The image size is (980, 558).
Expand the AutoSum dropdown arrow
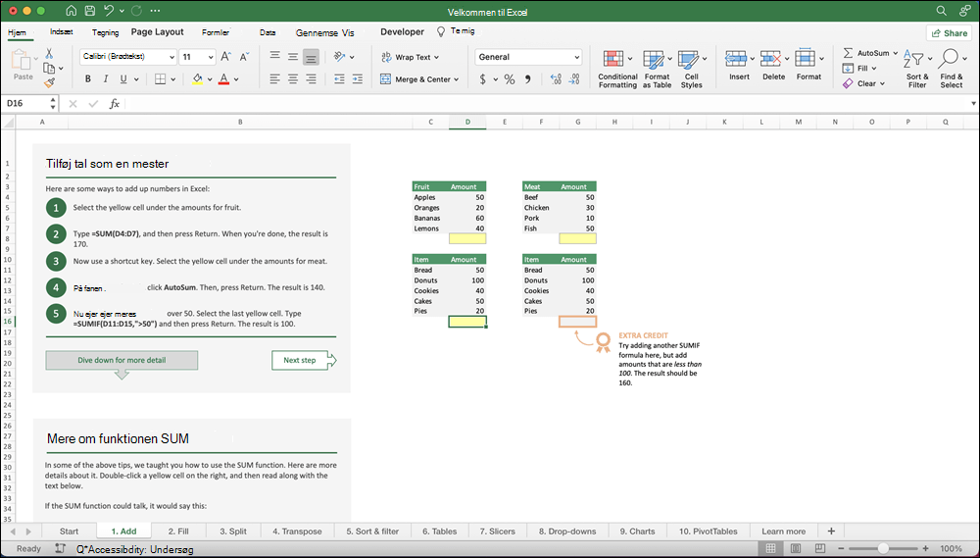pos(896,53)
